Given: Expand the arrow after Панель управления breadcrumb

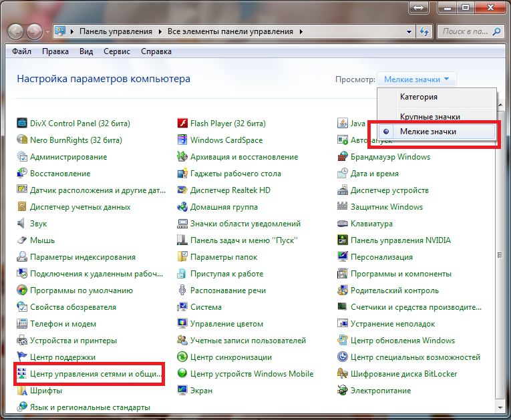Looking at the screenshot, I should (160, 31).
